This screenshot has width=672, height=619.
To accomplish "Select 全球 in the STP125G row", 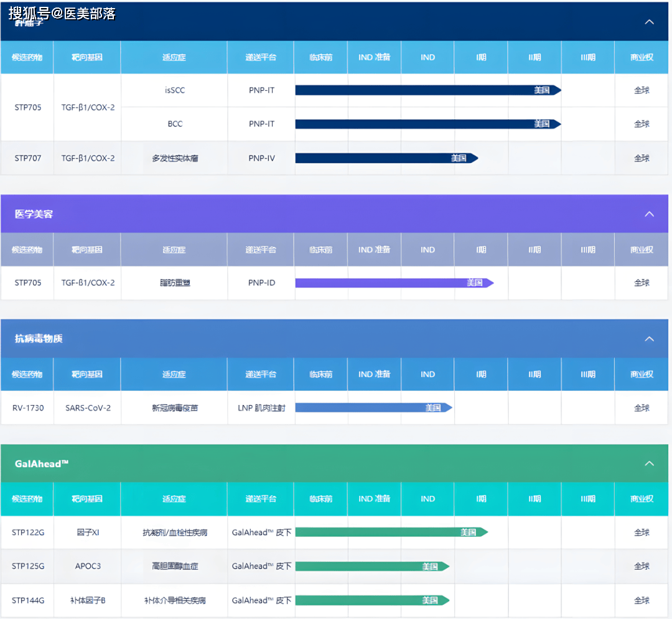I will 642,566.
